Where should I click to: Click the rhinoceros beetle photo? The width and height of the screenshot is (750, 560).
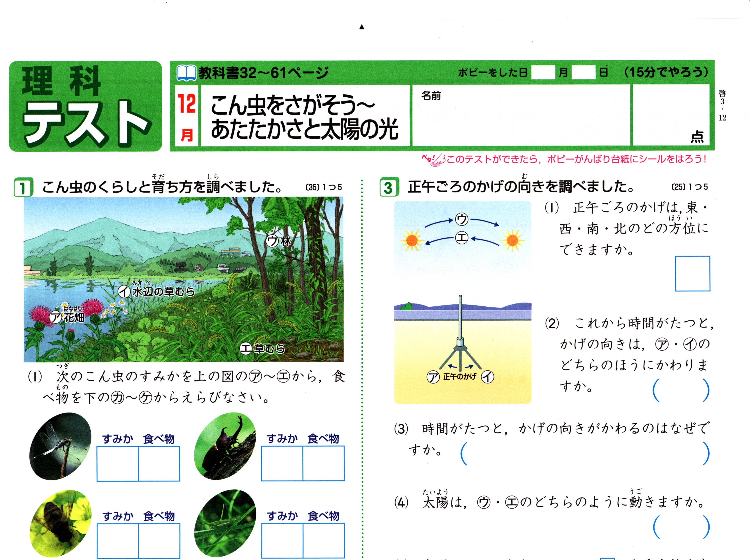[x=225, y=446]
